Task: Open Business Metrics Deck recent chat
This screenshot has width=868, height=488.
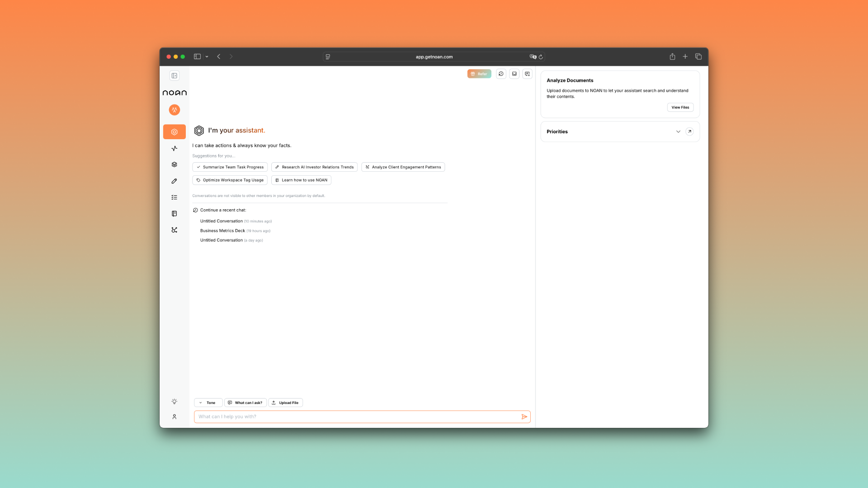Action: [222, 230]
